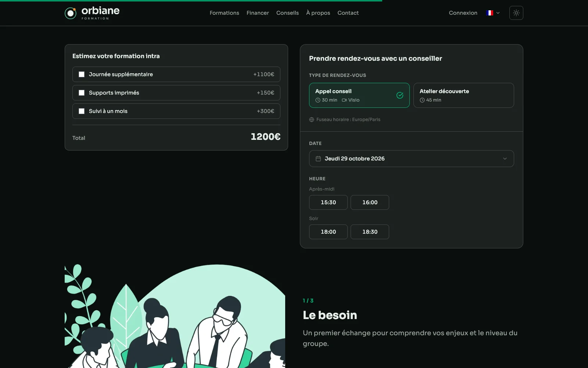Click the Après-midi time group label
This screenshot has width=588, height=368.
point(322,189)
